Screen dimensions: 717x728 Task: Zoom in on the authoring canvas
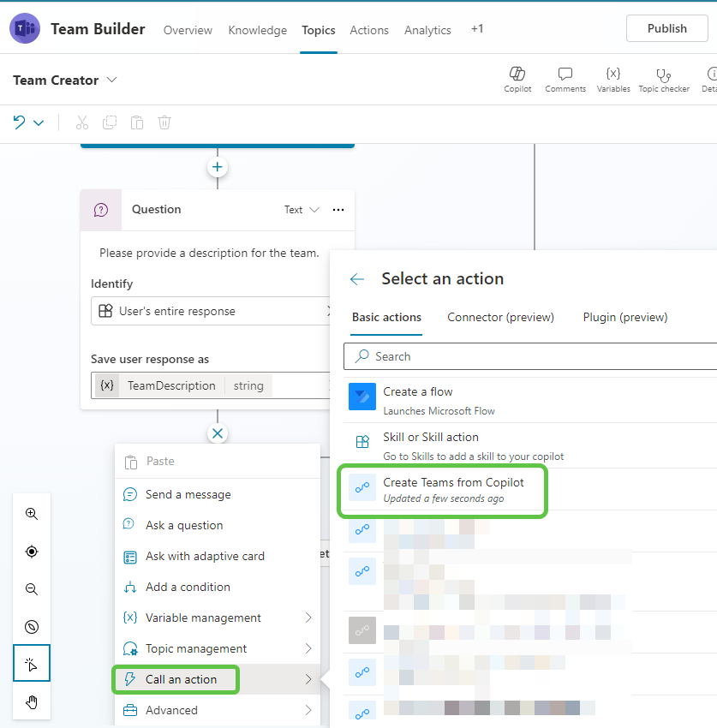(31, 514)
